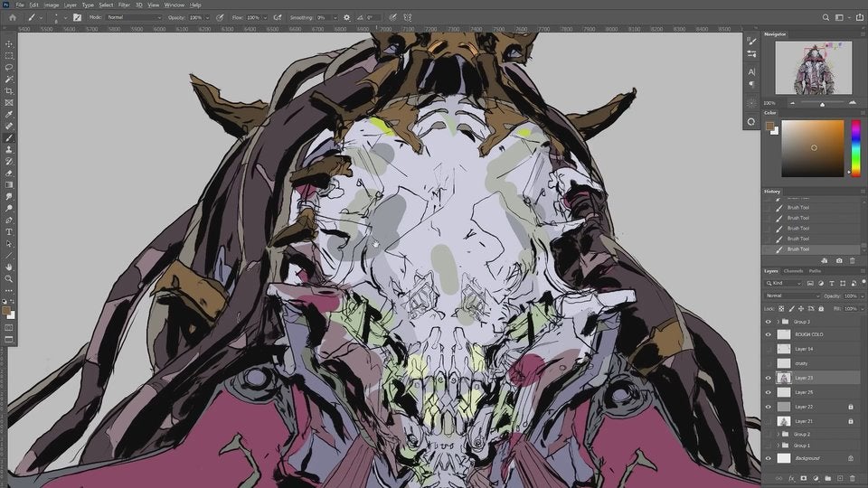Click the hue slider strip

tap(855, 148)
